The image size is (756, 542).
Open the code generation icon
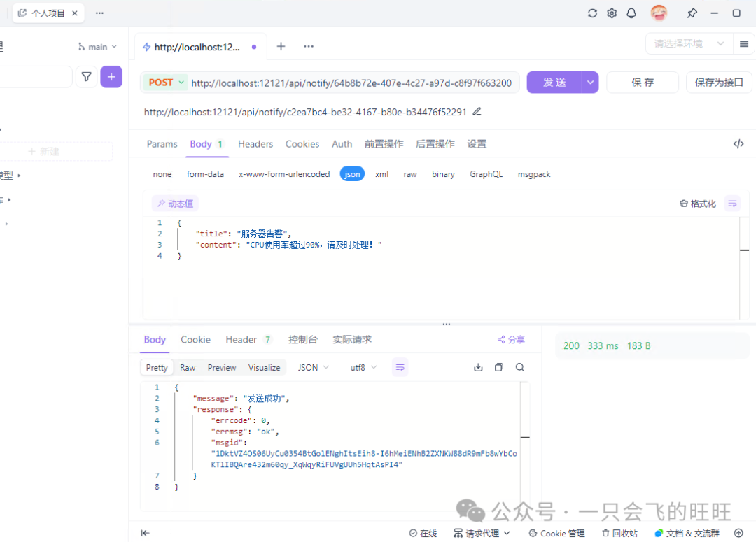pos(738,144)
